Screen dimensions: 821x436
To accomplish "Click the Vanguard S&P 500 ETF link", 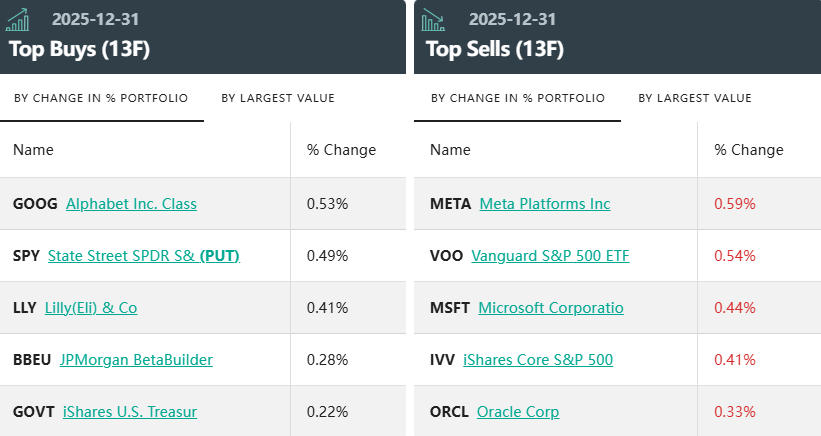I will tap(550, 256).
